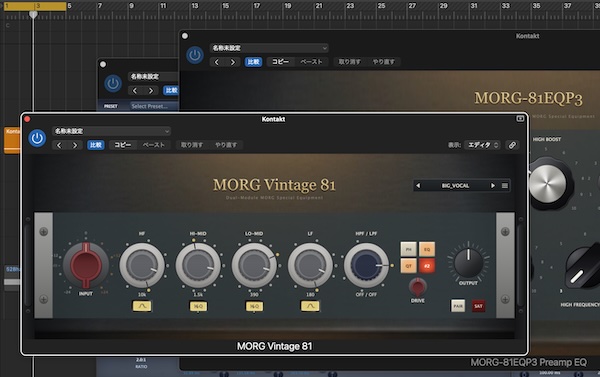Go to next setting in Vintage 81 window
600x377 pixels.
pyautogui.click(x=75, y=145)
